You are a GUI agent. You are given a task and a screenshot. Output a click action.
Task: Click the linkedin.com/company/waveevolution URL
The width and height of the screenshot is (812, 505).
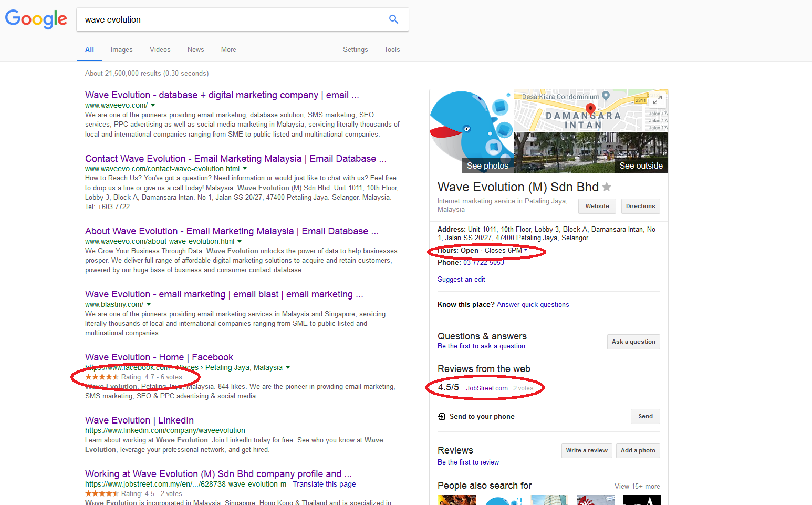click(x=165, y=430)
